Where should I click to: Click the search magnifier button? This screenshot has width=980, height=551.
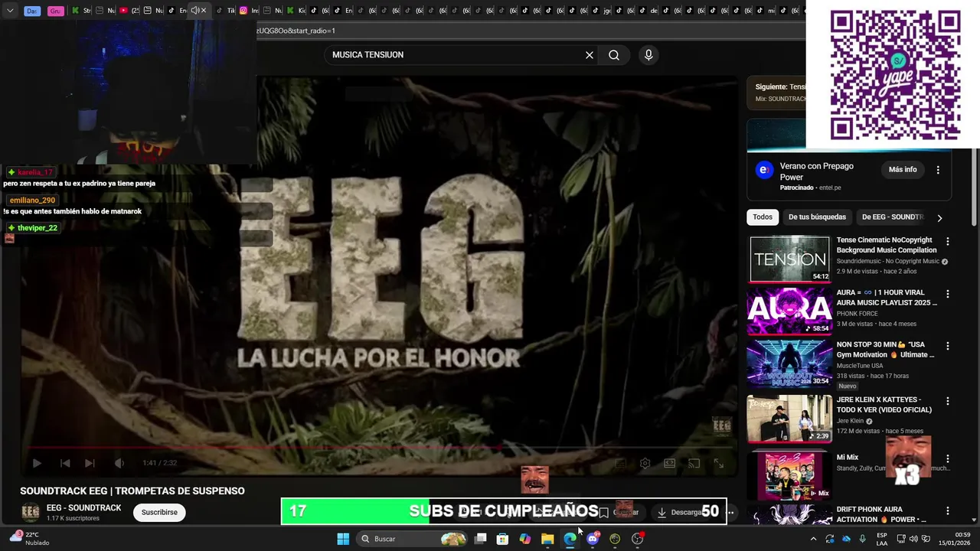[x=614, y=55]
